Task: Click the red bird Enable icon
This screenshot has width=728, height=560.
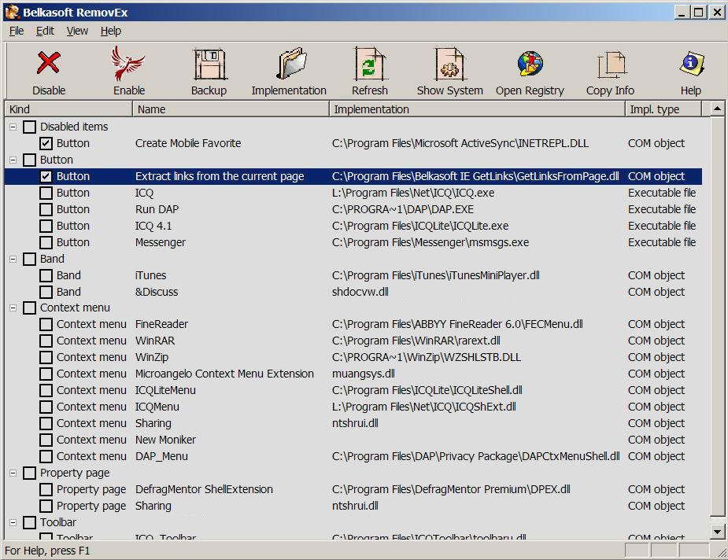Action: (128, 63)
